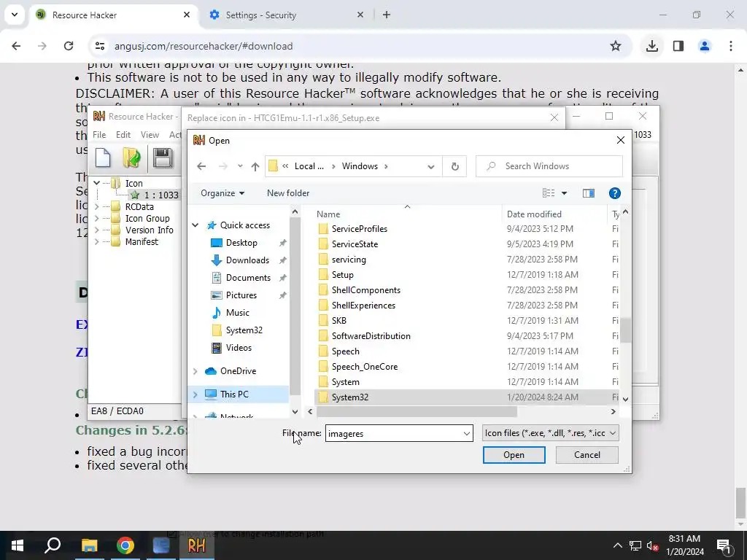The image size is (747, 560).
Task: Expand the Manifest tree node
Action: tap(97, 242)
